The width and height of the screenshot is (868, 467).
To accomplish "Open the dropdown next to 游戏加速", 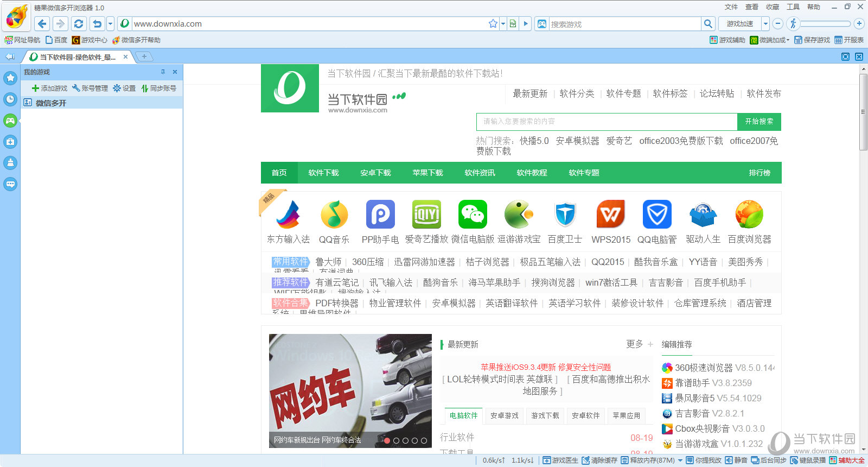I will pyautogui.click(x=765, y=23).
